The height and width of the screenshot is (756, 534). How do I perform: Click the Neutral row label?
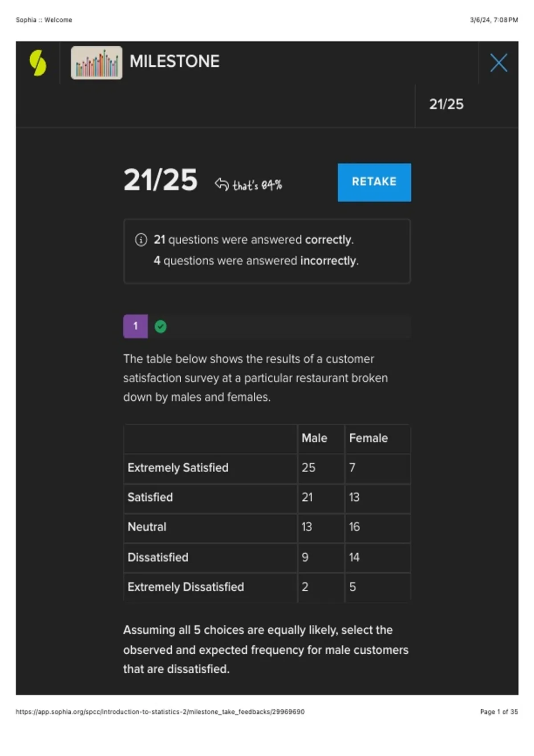pyautogui.click(x=147, y=527)
